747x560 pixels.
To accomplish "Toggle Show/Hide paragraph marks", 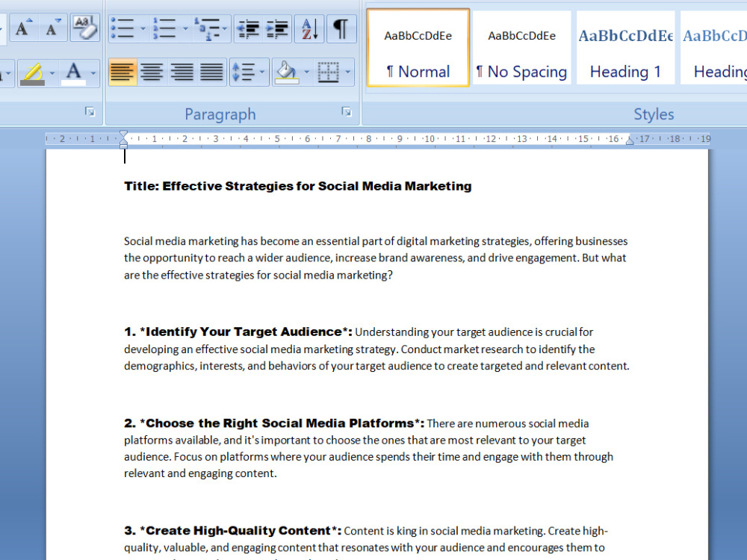I will tap(340, 29).
